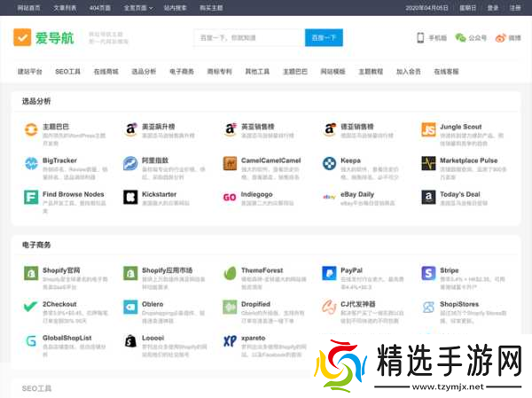Click 加入会员 in the nav
The width and height of the screenshot is (532, 398).
(409, 72)
